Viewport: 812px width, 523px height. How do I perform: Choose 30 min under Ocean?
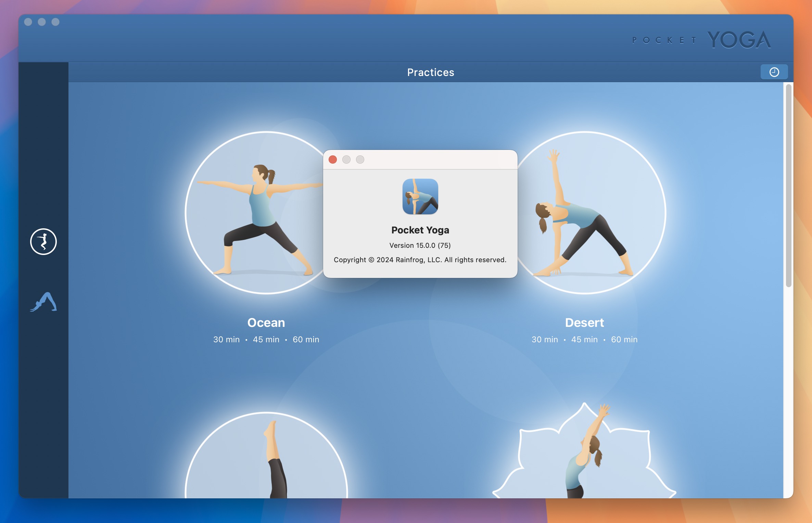click(226, 340)
